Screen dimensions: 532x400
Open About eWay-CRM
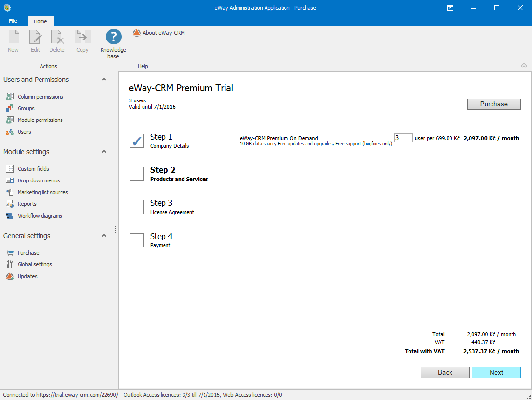(159, 33)
